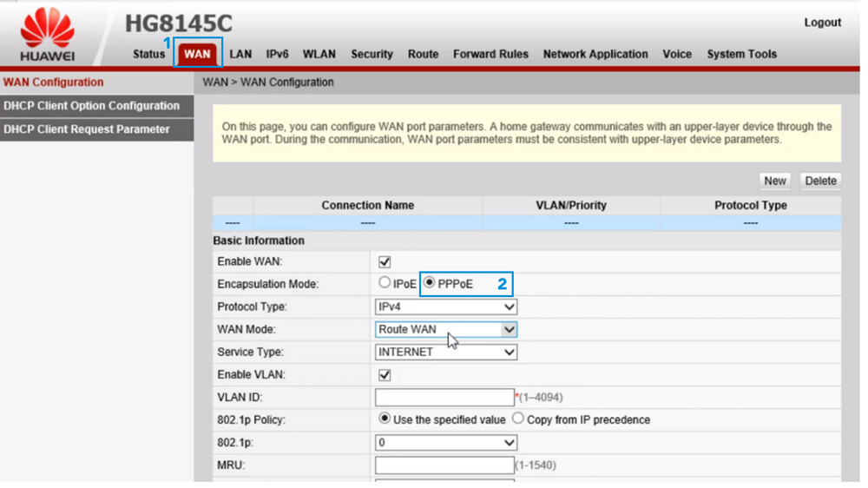Select WAN Configuration in the sidebar
The height and width of the screenshot is (488, 868).
point(97,82)
